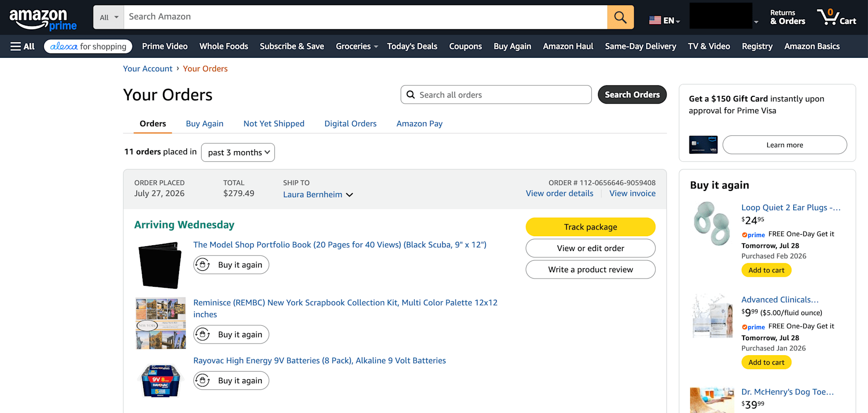Image resolution: width=868 pixels, height=413 pixels.
Task: Open View order details link
Action: click(x=559, y=193)
